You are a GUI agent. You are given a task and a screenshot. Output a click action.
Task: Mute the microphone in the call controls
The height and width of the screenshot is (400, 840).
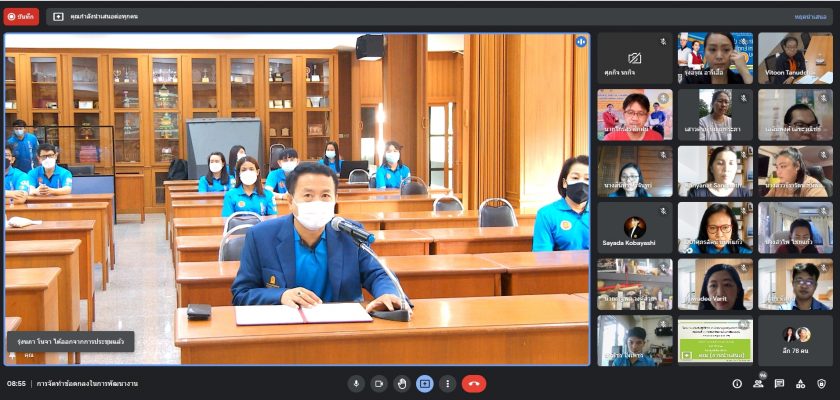coord(356,384)
